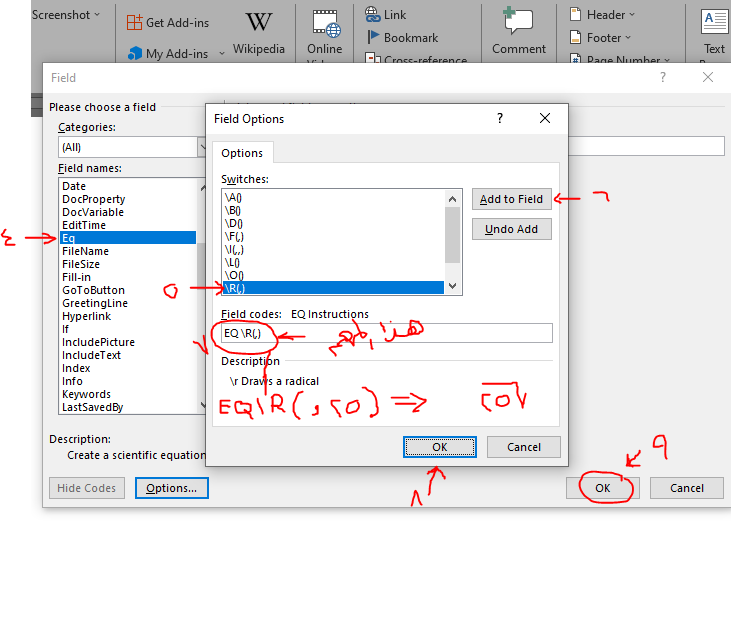Click Switches list scroll down arrow
The image size is (731, 621).
[x=452, y=286]
